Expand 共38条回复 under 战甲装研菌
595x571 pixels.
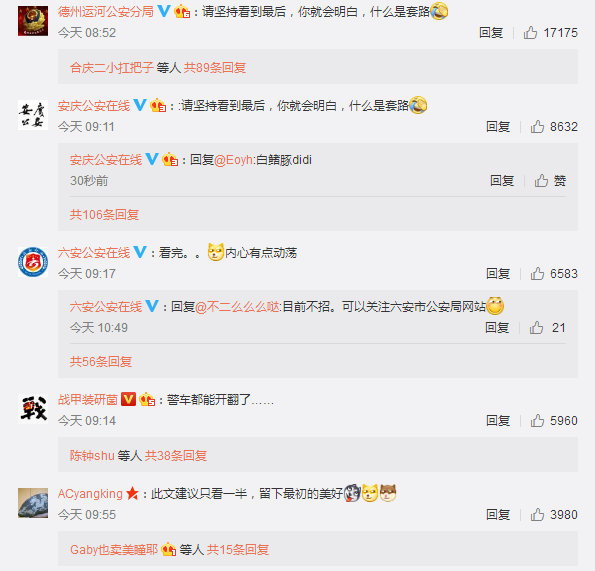point(176,455)
